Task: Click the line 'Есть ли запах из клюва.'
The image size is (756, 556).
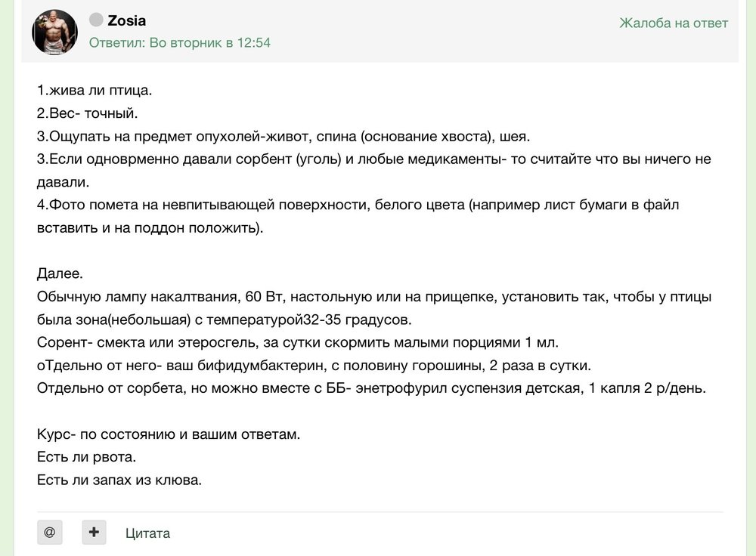Action: pos(119,480)
